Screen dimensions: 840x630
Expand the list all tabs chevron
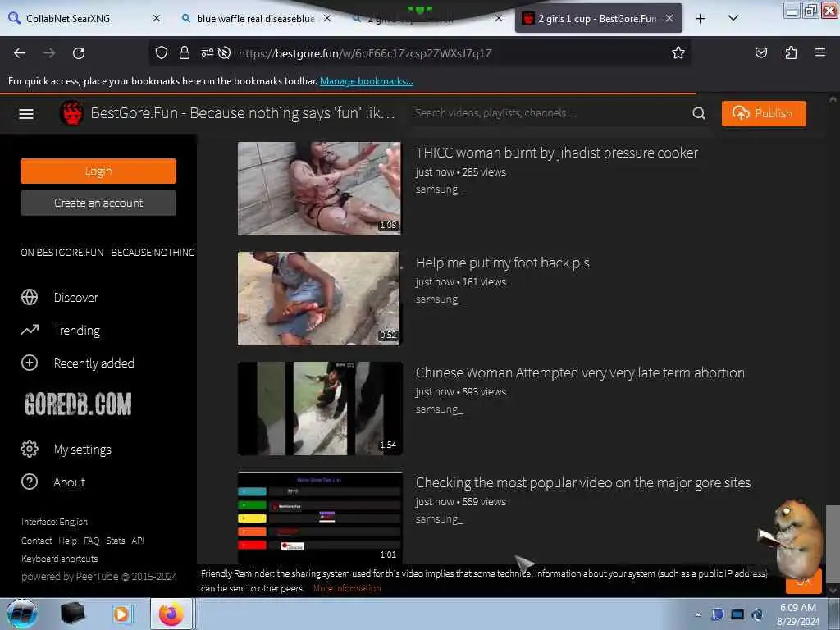tap(733, 18)
